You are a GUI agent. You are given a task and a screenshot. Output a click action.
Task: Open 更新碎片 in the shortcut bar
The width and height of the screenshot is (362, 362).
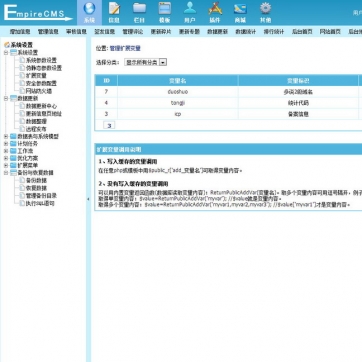(x=161, y=32)
